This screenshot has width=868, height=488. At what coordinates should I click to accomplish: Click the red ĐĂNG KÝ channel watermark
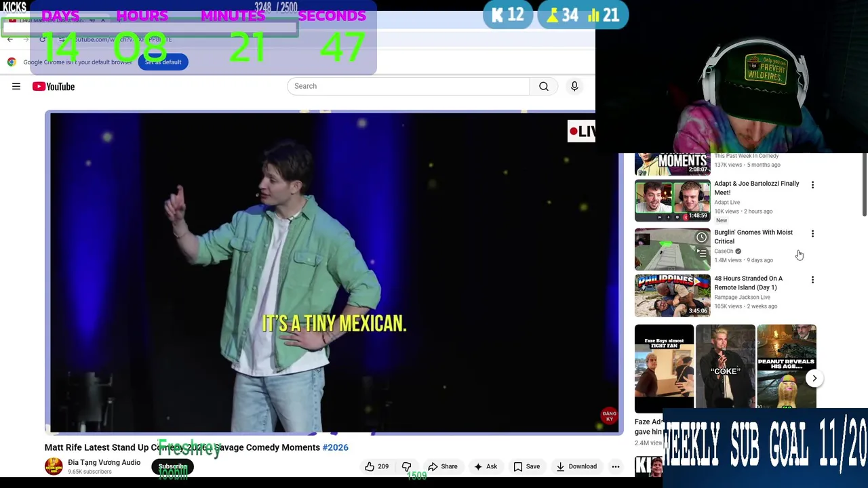tap(609, 416)
